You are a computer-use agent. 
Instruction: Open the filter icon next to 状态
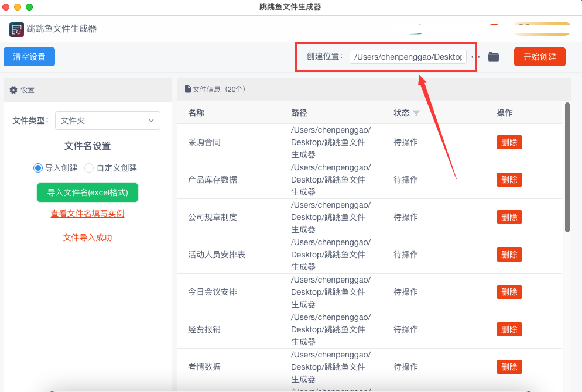tap(416, 114)
